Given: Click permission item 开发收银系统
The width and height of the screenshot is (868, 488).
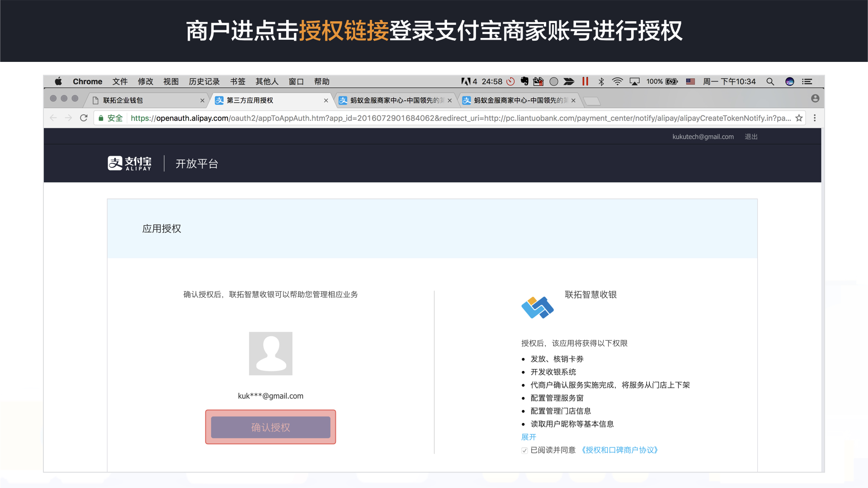Looking at the screenshot, I should (x=553, y=372).
